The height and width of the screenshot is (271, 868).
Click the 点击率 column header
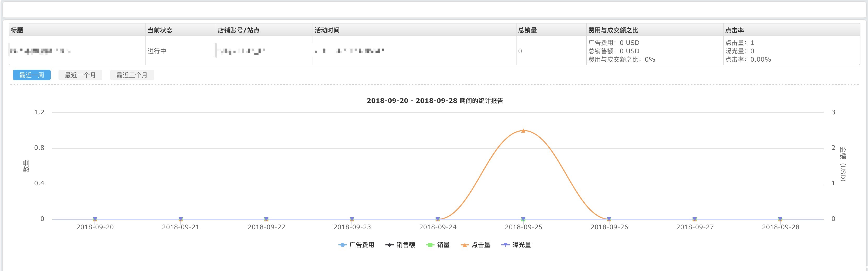pos(734,30)
